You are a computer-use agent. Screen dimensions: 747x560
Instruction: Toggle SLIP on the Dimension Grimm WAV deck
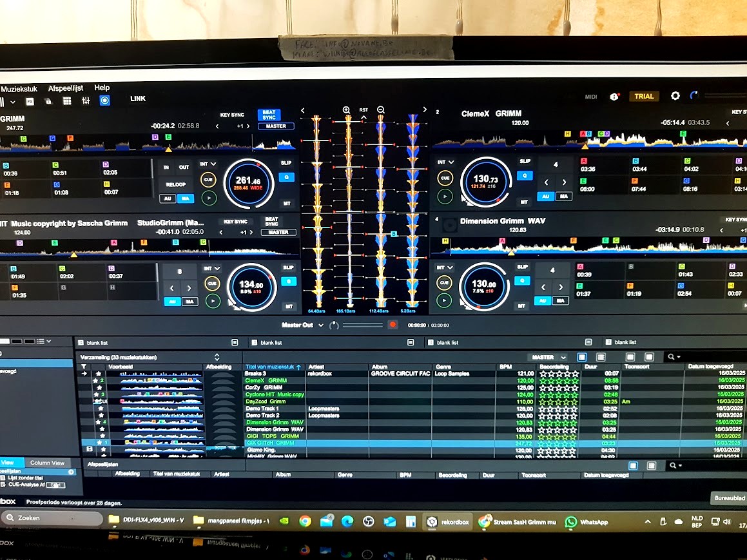[523, 267]
